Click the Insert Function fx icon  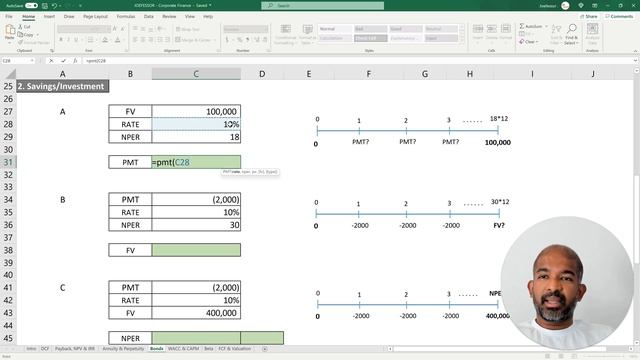click(x=75, y=61)
